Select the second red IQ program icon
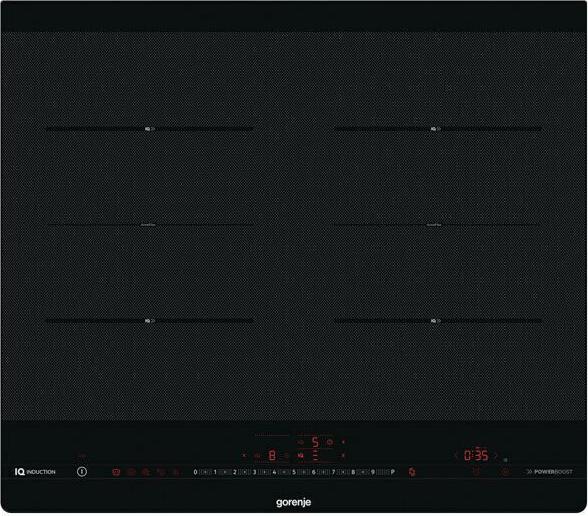The height and width of the screenshot is (516, 588). click(131, 472)
